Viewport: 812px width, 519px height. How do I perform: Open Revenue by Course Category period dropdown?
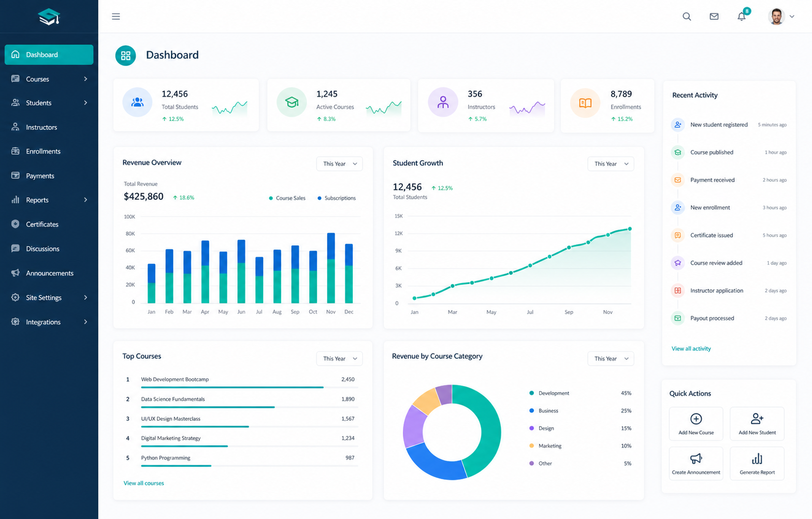point(611,359)
